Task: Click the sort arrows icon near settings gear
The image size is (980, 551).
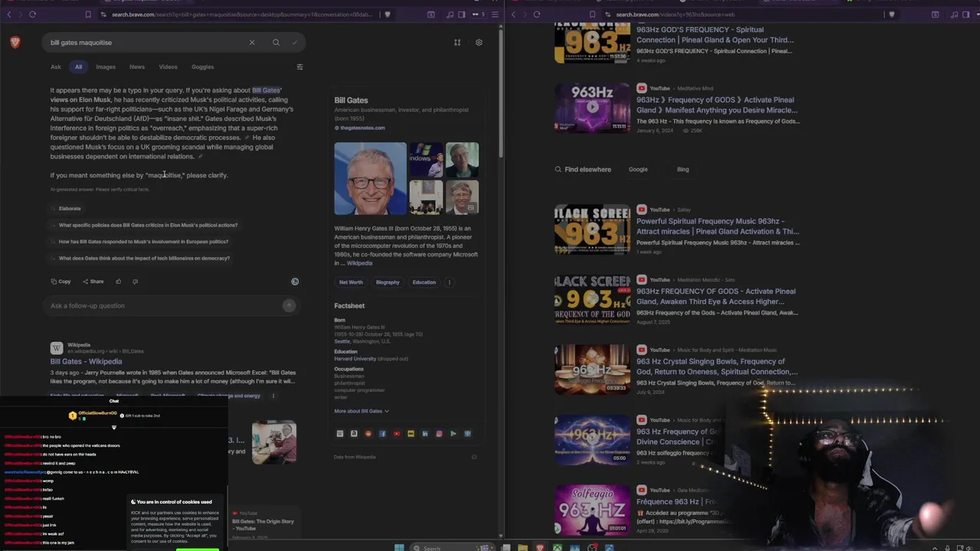Action: (x=457, y=42)
